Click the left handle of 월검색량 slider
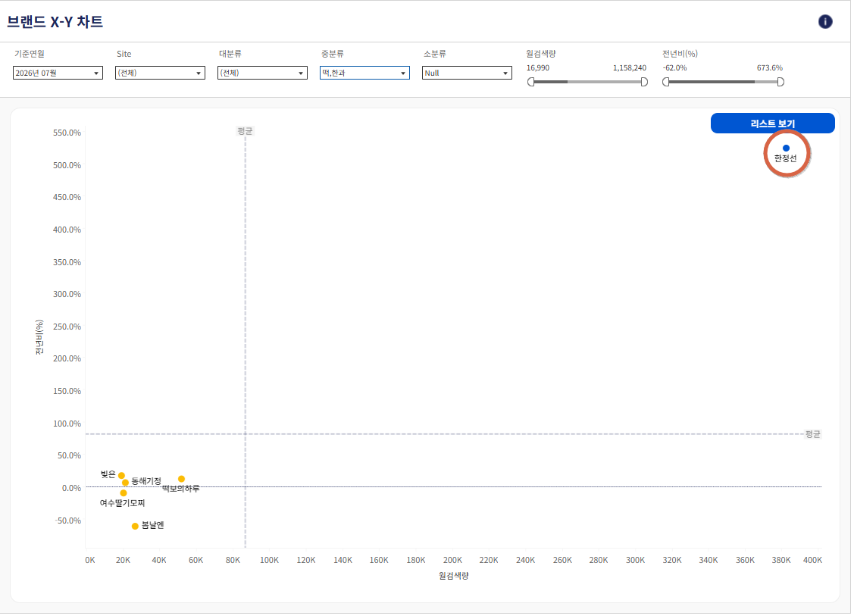Image resolution: width=854 pixels, height=616 pixels. click(531, 82)
